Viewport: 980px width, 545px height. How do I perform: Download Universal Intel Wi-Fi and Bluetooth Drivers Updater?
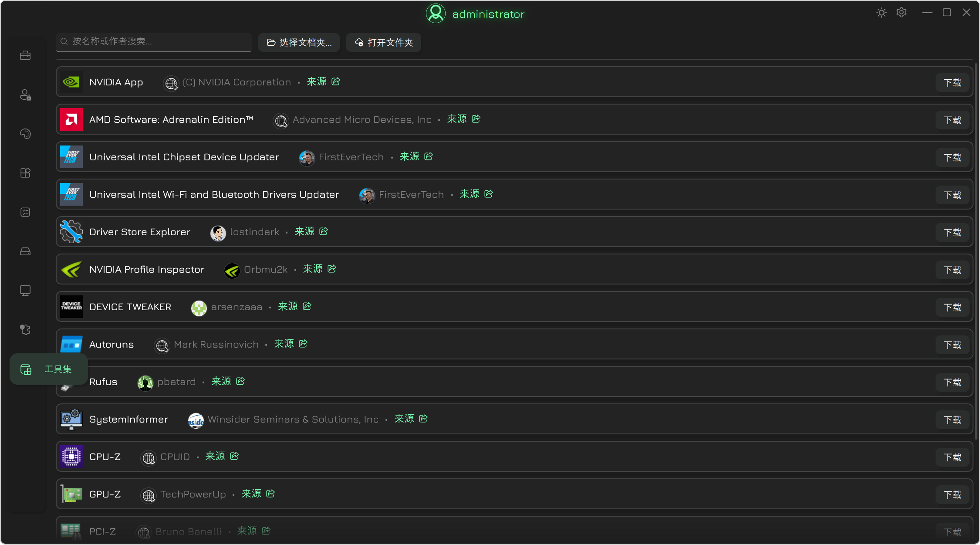tap(952, 195)
